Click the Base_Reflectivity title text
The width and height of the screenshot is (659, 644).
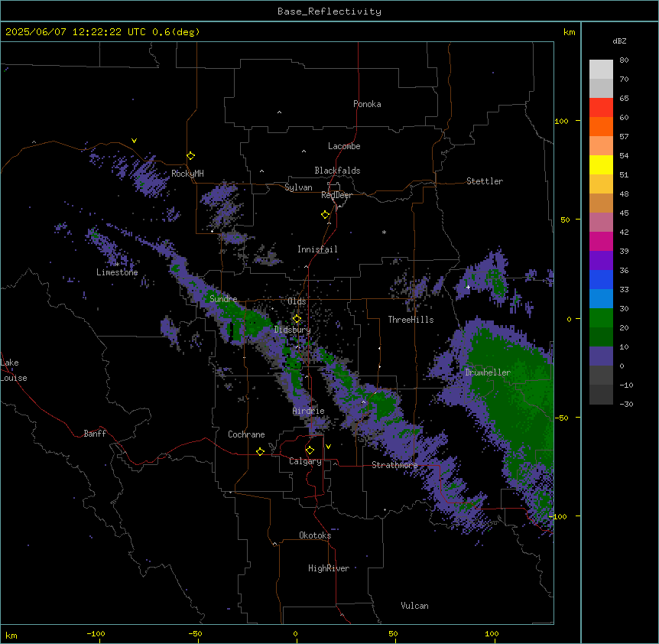329,11
